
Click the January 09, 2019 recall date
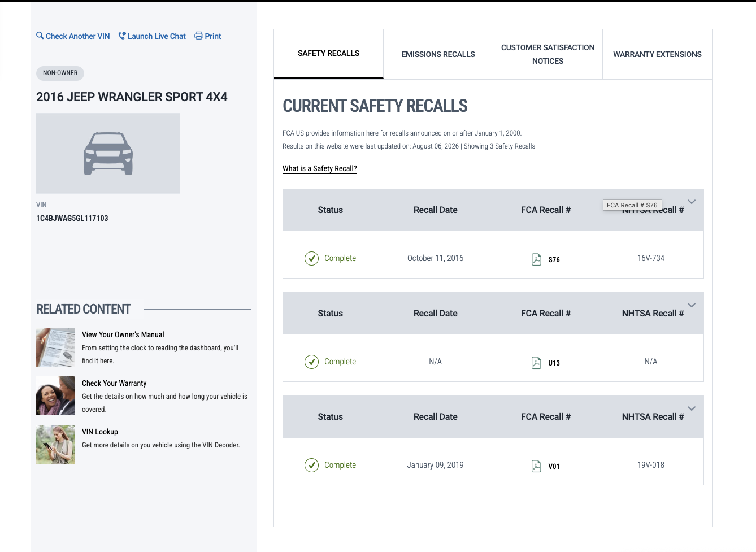[x=436, y=465]
